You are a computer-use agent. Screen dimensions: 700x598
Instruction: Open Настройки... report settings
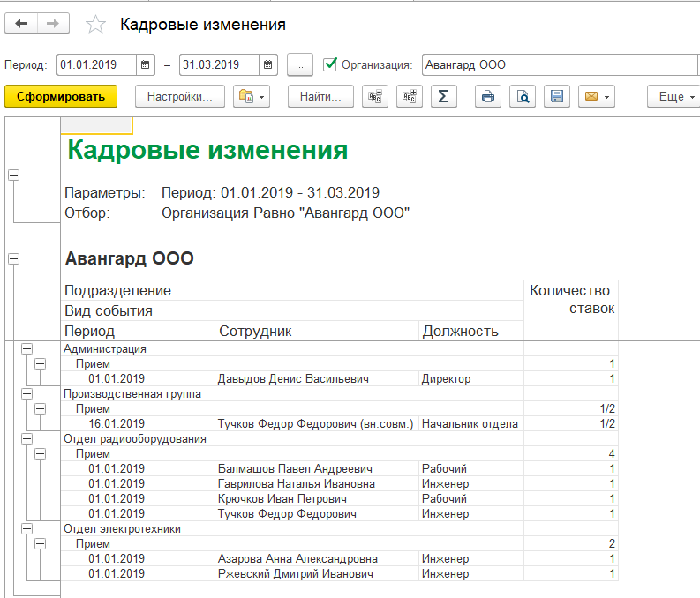coord(180,97)
